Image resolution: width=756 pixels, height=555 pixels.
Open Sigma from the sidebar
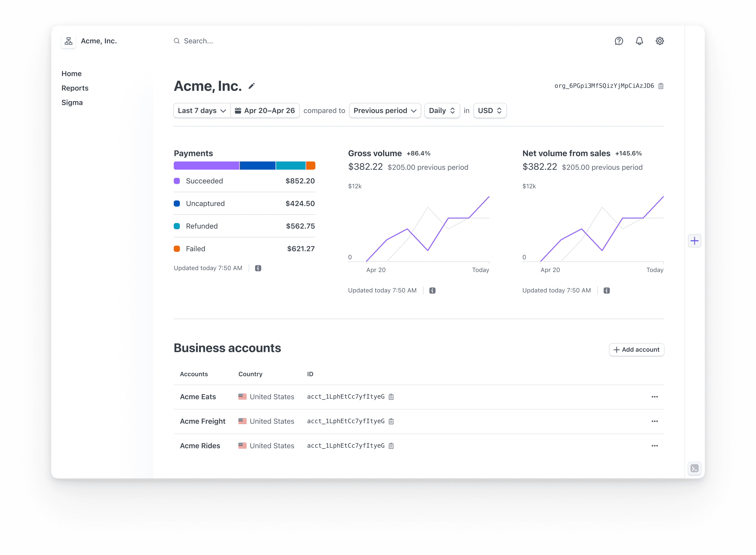point(72,102)
